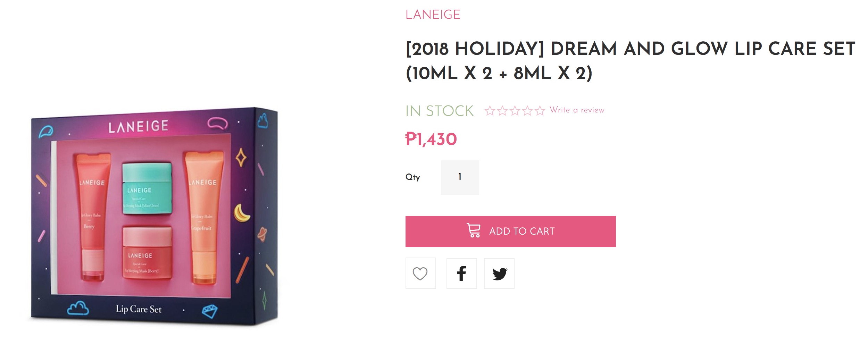Click the IN STOCK status label
Screen dimensions: 868x345
439,111
